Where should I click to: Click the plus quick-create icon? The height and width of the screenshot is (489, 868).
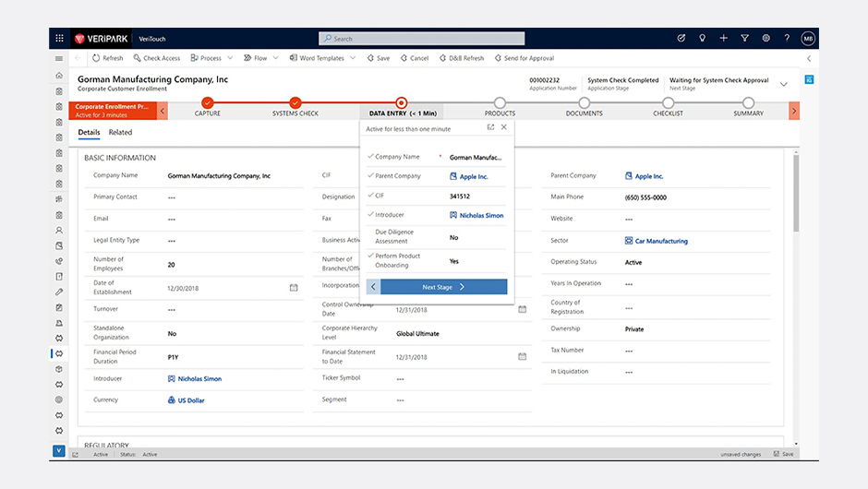pyautogui.click(x=723, y=38)
